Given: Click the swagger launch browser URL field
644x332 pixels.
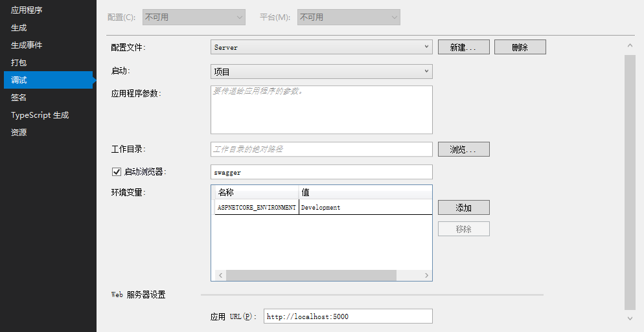Looking at the screenshot, I should coord(321,172).
